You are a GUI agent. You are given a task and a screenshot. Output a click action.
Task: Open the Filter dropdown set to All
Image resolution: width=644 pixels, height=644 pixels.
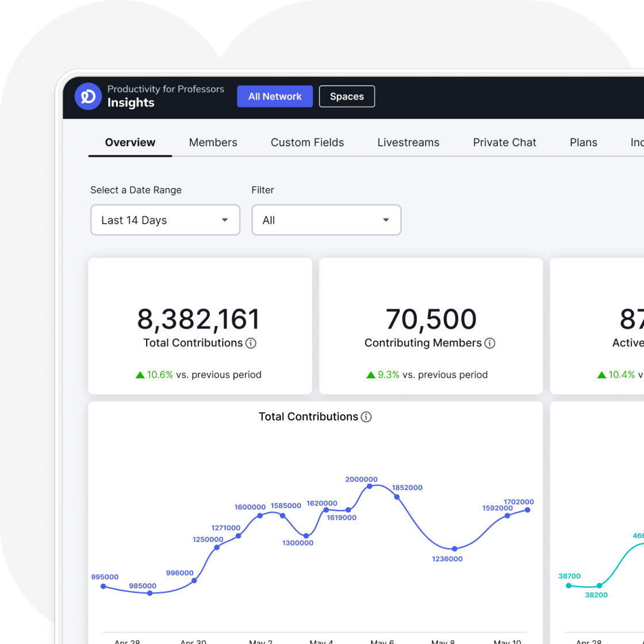[326, 220]
